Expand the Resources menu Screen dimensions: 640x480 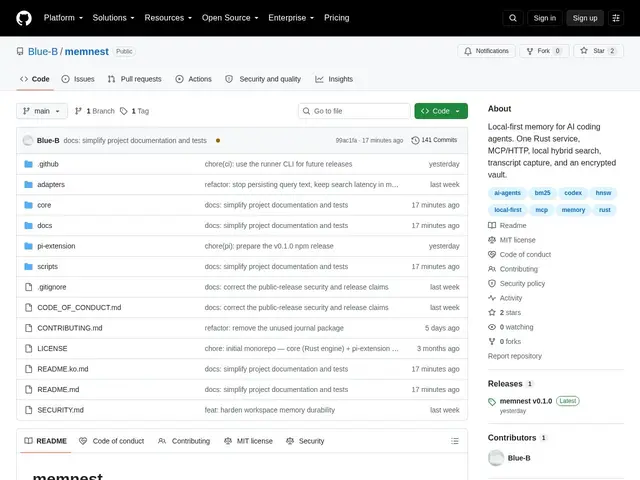coord(168,18)
